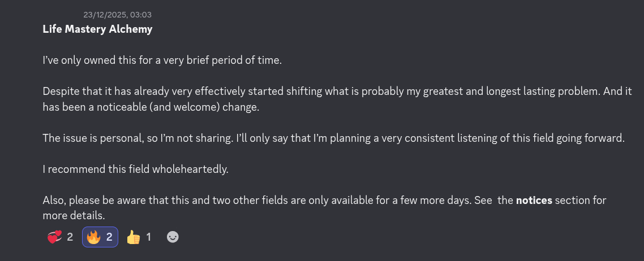
Task: Click the Life Mastery Alchemy title
Action: pyautogui.click(x=97, y=29)
